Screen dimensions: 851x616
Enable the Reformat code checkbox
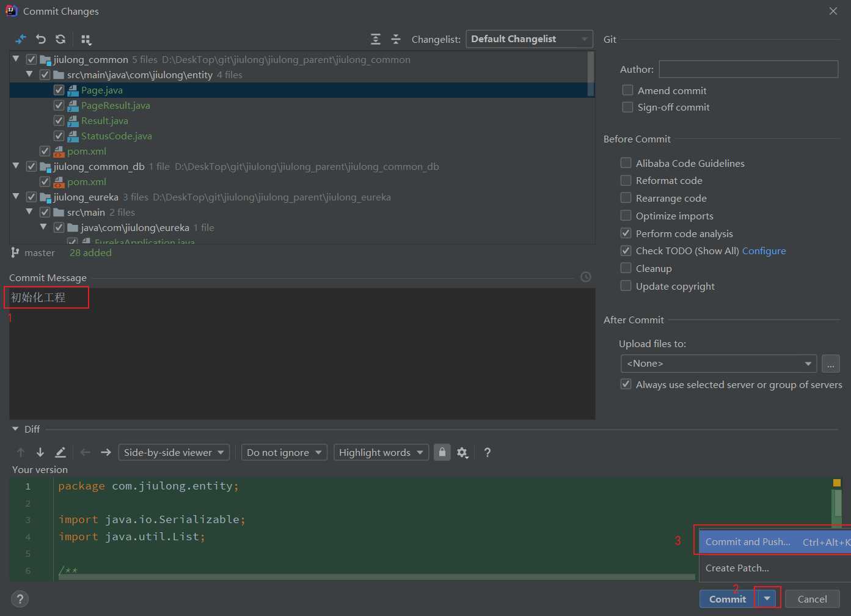coord(626,180)
